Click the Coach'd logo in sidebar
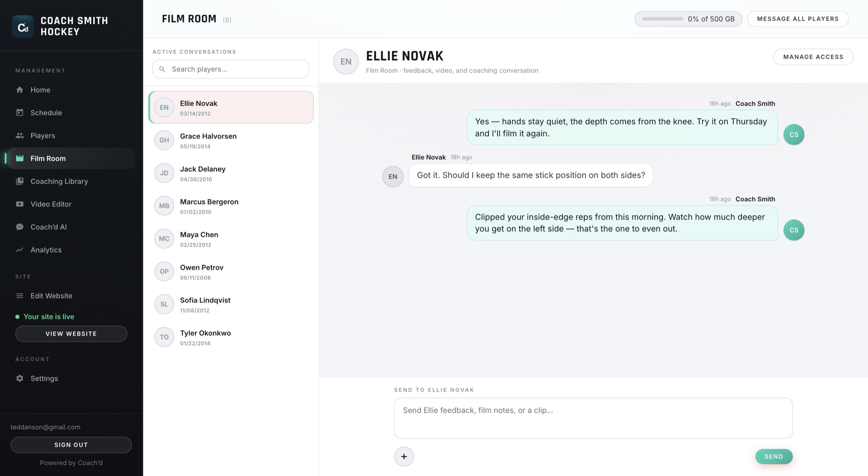Viewport: 868px width, 476px height. 23,26
